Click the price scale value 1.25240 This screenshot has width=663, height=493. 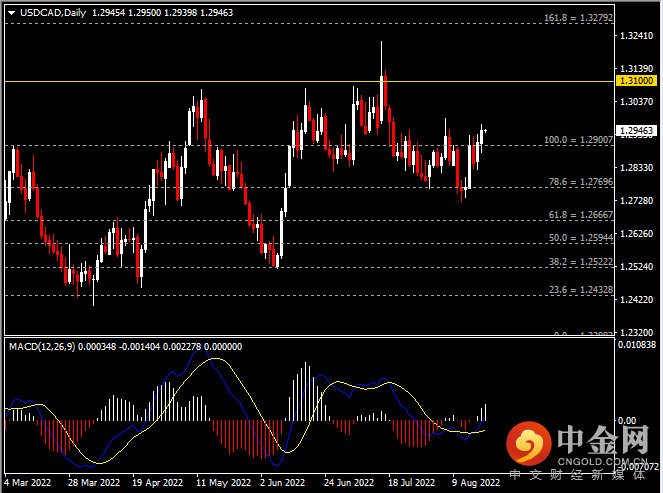click(636, 266)
